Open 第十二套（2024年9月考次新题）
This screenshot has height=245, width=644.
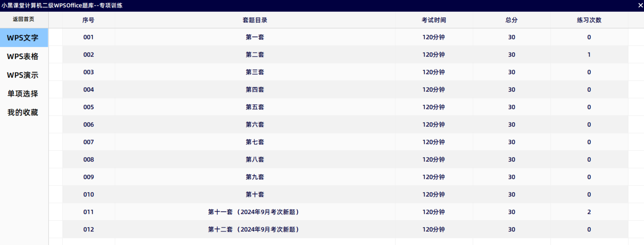tap(254, 229)
